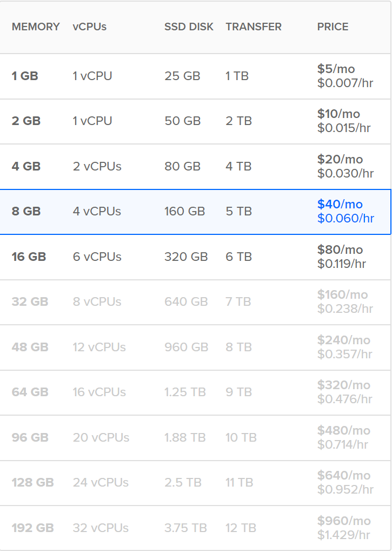Choose the 16 GB 6 vCPUs plan

pos(195,257)
